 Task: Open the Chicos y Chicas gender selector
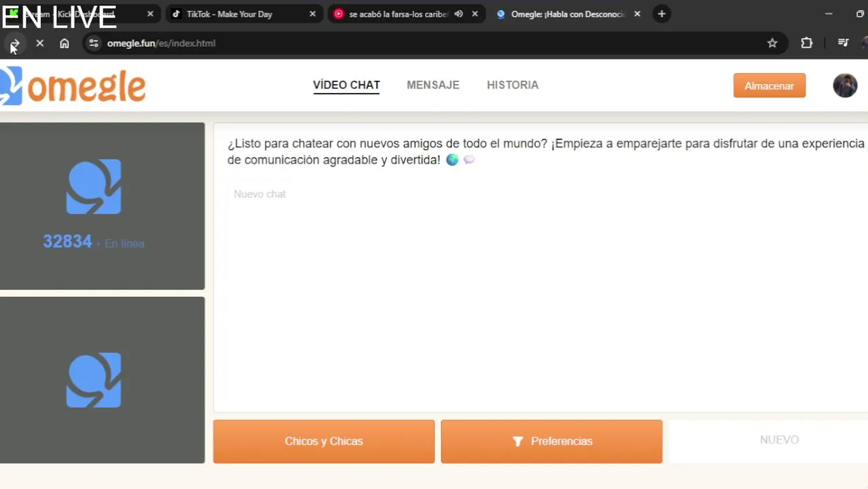[x=324, y=441]
